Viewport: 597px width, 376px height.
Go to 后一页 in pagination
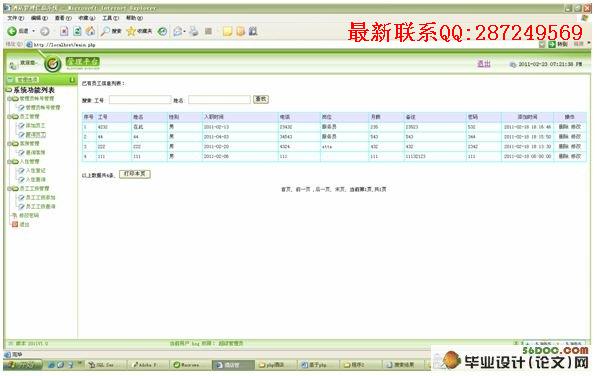tap(322, 189)
